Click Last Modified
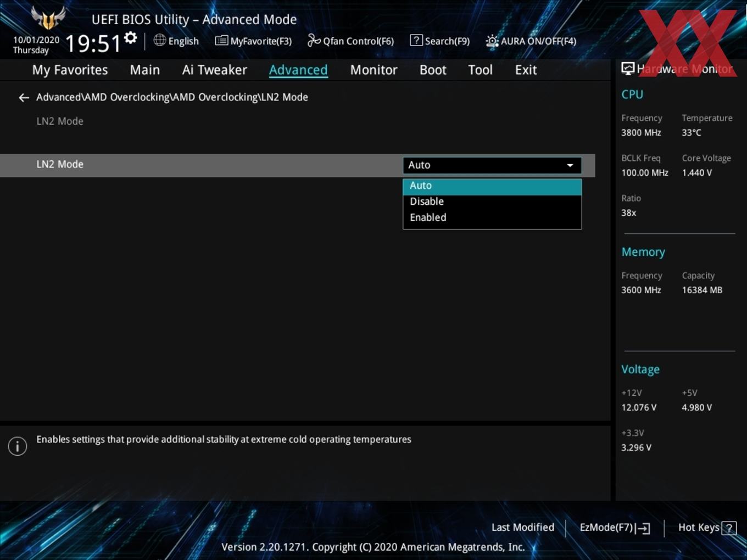Image resolution: width=747 pixels, height=560 pixels. [x=523, y=527]
